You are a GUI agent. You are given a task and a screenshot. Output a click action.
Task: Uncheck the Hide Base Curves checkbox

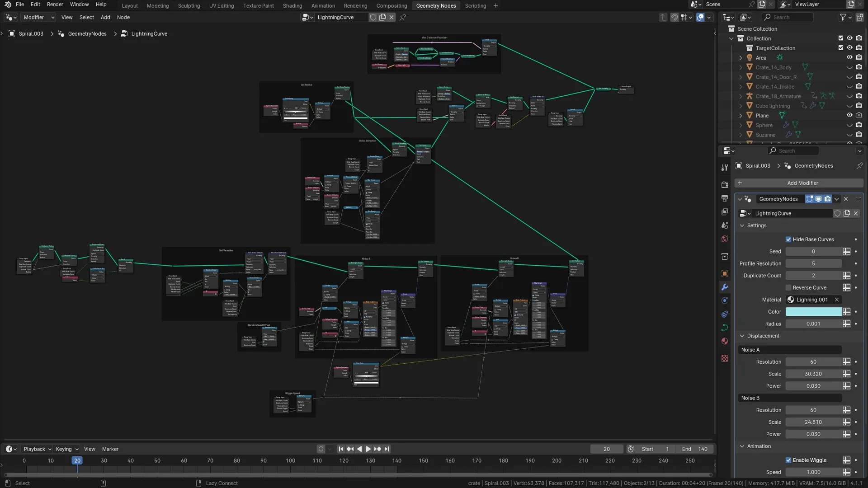[789, 239]
